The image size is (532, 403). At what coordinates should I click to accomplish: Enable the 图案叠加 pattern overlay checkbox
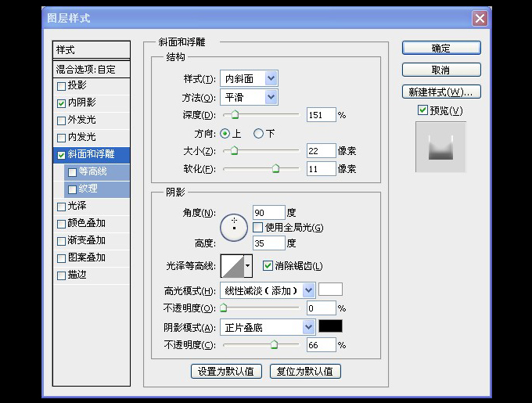61,259
